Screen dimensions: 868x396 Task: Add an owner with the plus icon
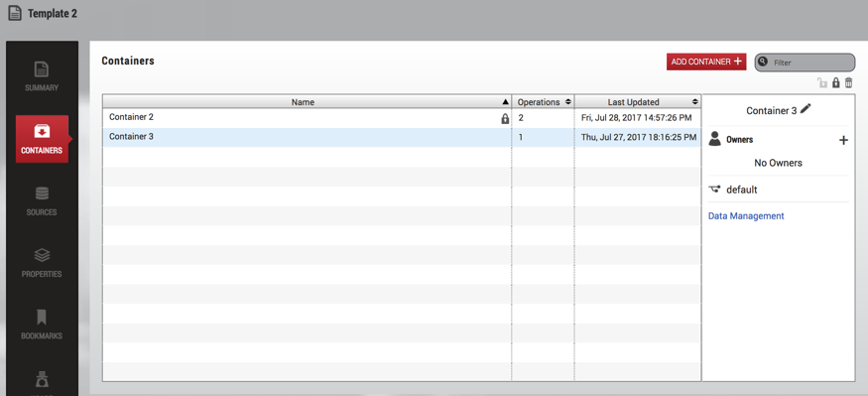(843, 141)
